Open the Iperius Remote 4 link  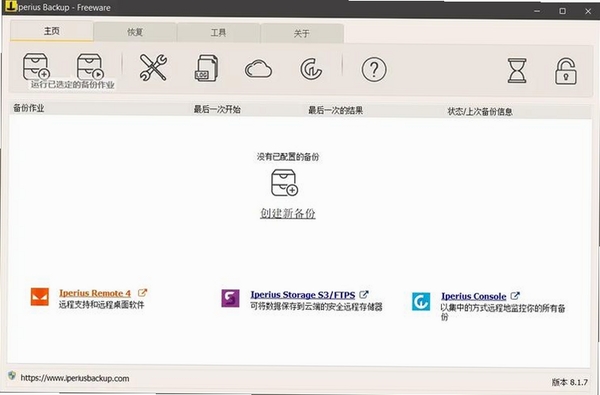coord(95,293)
